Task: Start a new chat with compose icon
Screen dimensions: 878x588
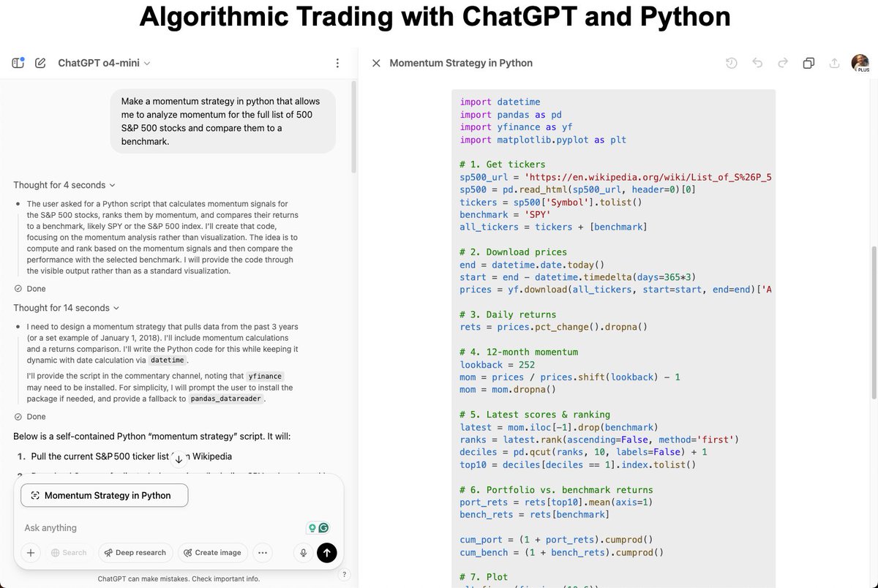Action: point(40,63)
